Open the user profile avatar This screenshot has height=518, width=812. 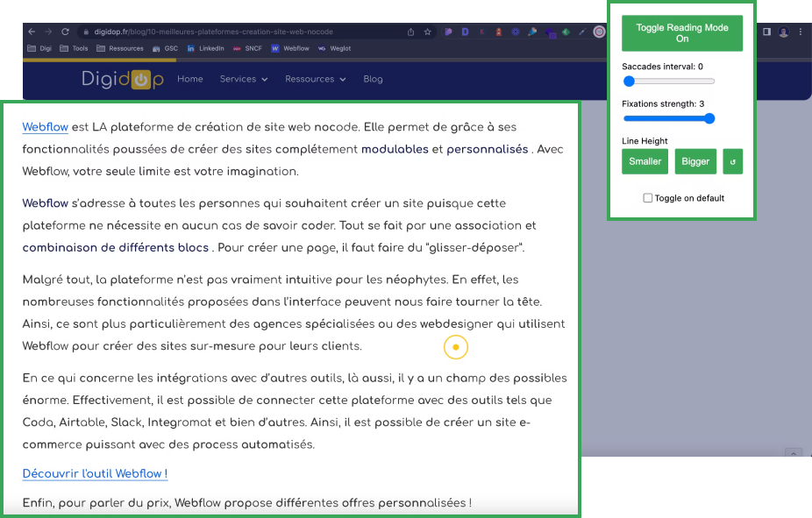(784, 32)
